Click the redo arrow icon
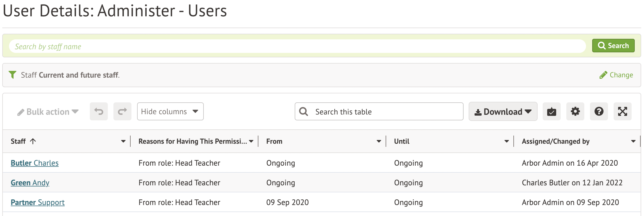Screen dimensions: 644x216 coord(122,112)
